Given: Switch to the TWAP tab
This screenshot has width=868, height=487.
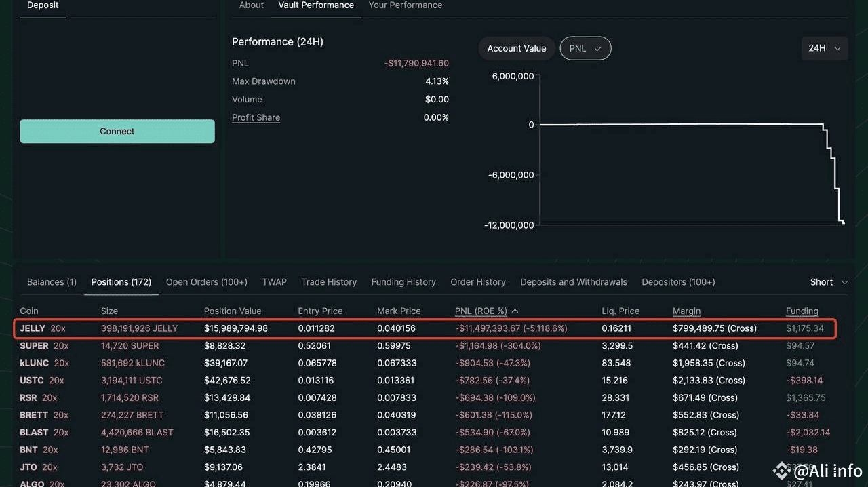Looking at the screenshot, I should tap(275, 282).
